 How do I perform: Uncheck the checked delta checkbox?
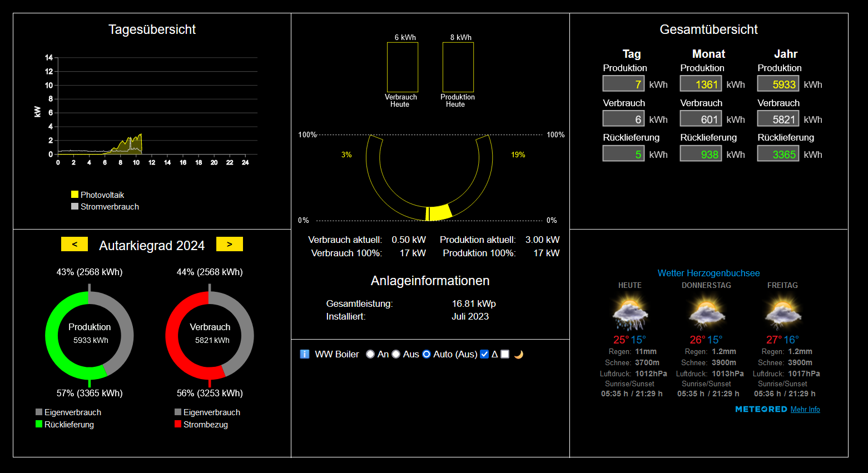[484, 354]
